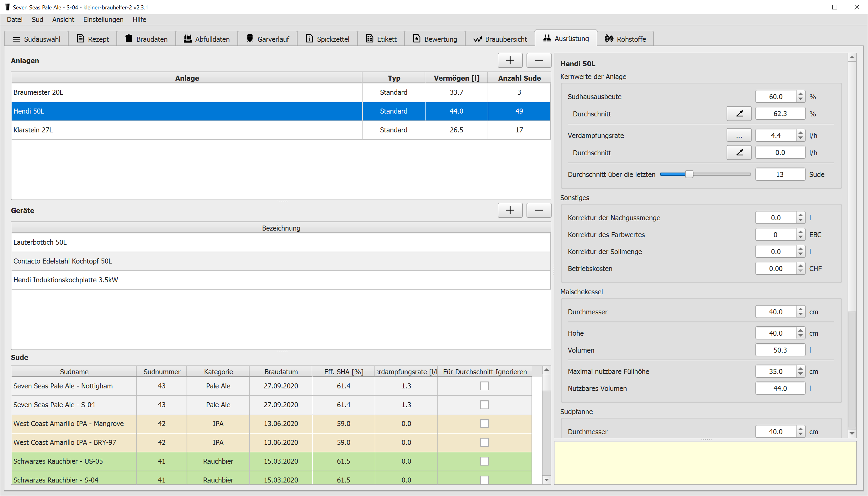Image resolution: width=868 pixels, height=496 pixels.
Task: Decrease the Verdampfungsrate value with the down arrow
Action: point(801,138)
